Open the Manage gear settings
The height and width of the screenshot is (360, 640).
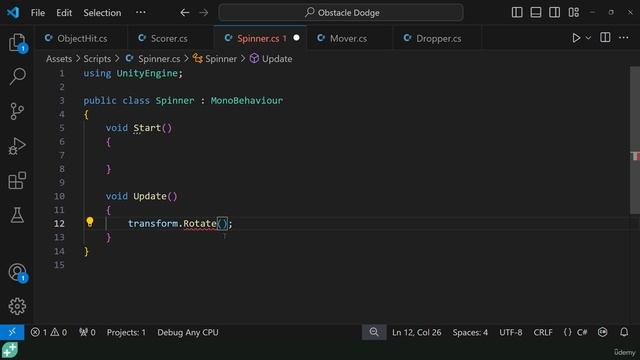click(17, 306)
